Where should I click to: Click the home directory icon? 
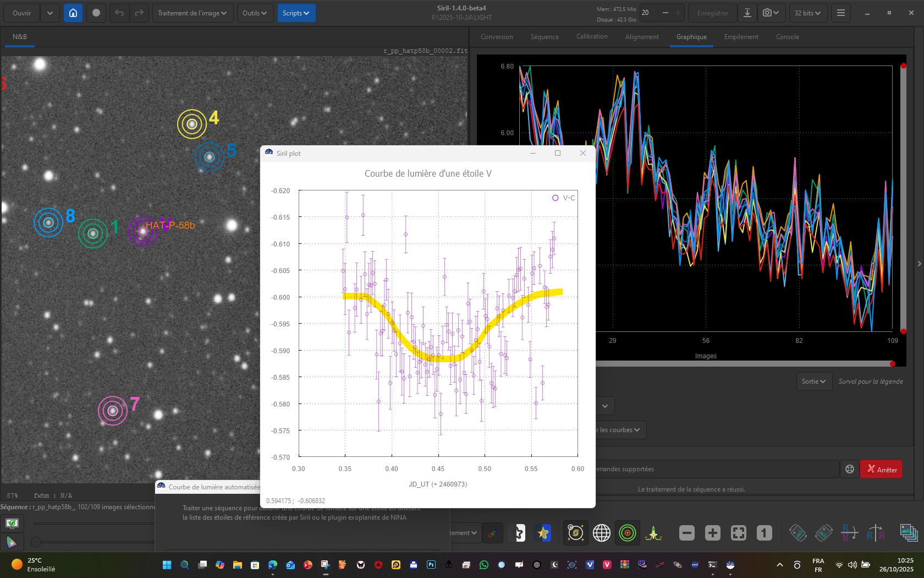[x=73, y=13]
